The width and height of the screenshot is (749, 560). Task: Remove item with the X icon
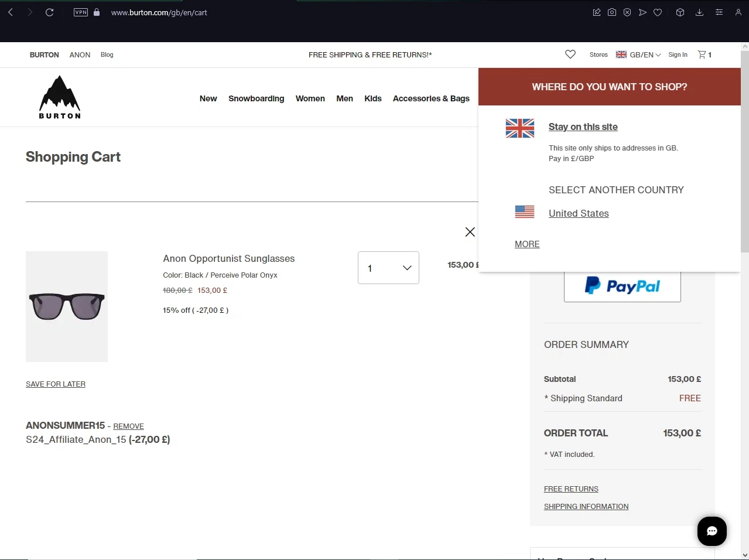pos(470,232)
